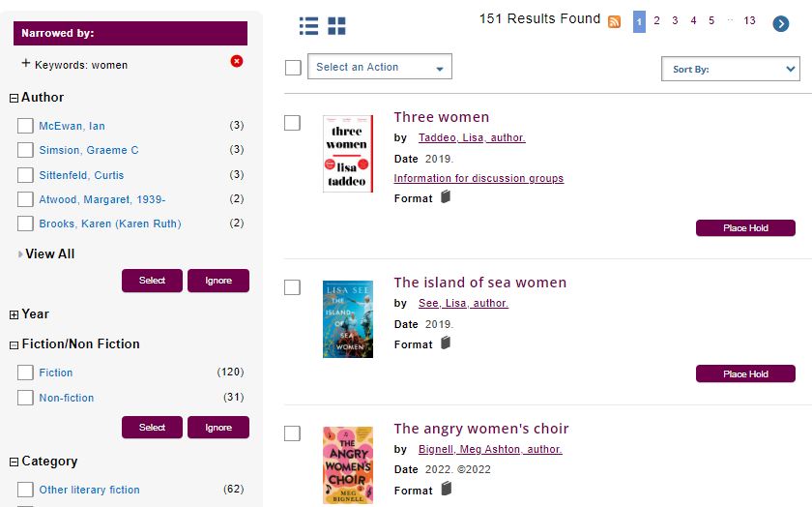Open the Select an Action dropdown
Viewport: 812px width, 507px height.
pyautogui.click(x=379, y=67)
